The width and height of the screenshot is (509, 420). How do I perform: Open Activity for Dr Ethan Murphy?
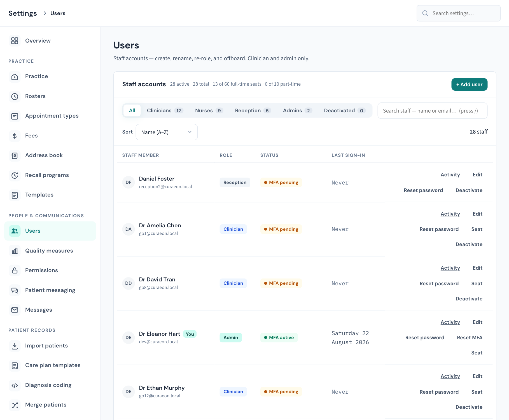(x=450, y=376)
